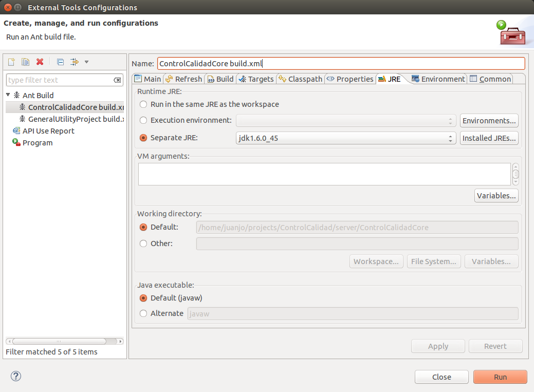Select the Execution environment option

click(x=143, y=120)
